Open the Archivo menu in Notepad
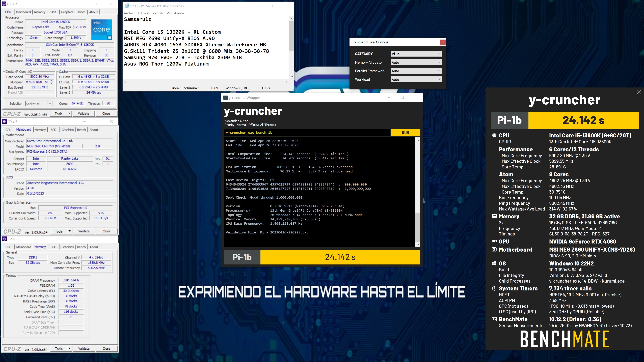 tap(129, 13)
